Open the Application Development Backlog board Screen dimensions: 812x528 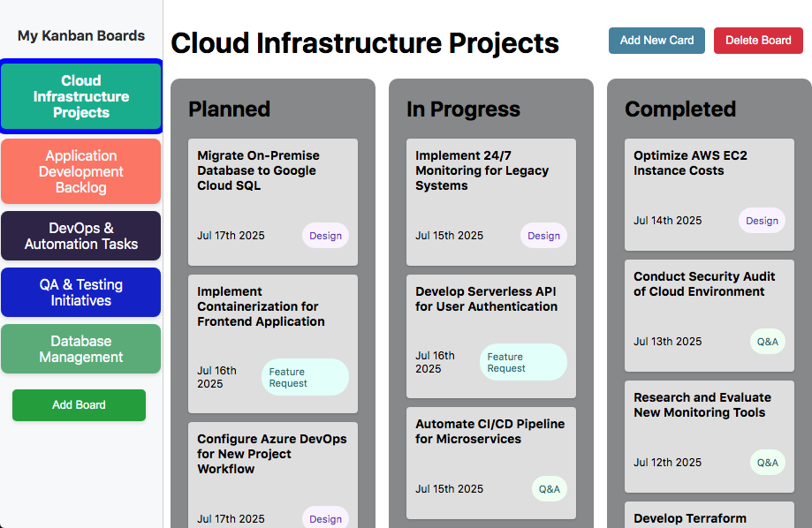point(80,171)
